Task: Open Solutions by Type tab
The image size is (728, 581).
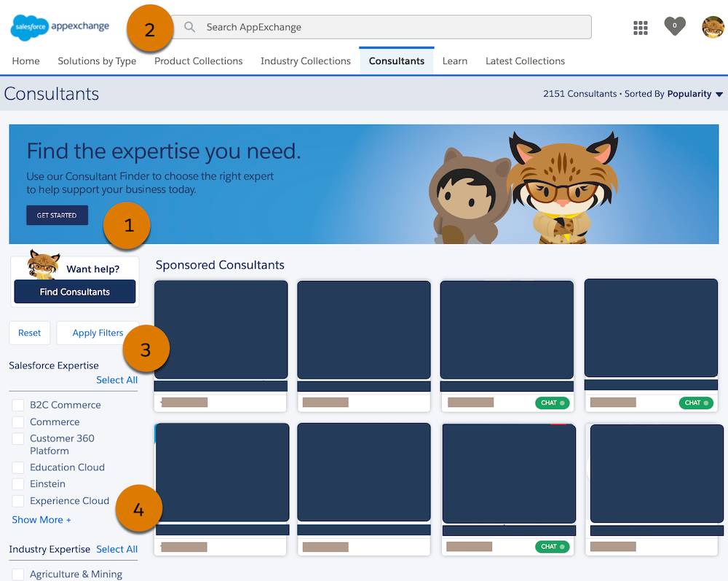Action: coord(97,61)
